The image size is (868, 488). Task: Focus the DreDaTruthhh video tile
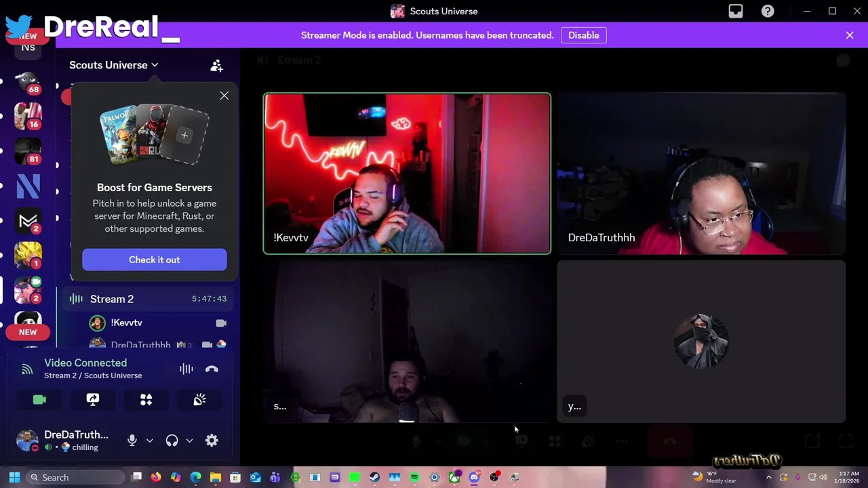(701, 174)
